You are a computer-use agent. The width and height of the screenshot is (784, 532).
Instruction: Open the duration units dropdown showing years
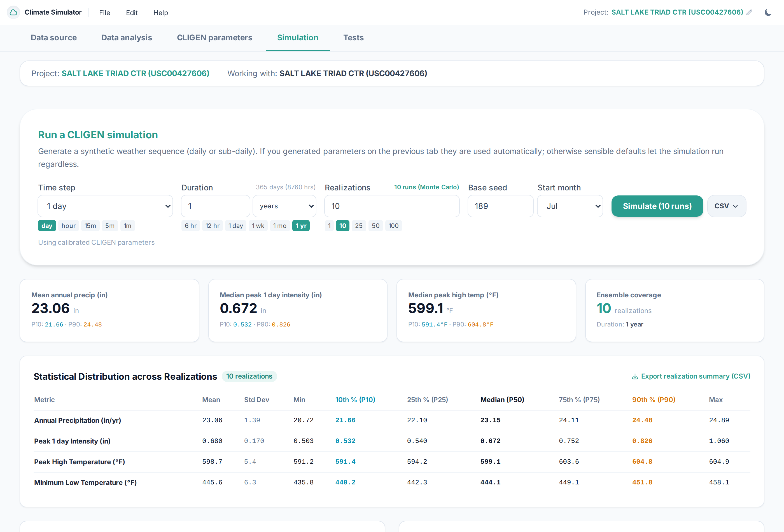[284, 206]
